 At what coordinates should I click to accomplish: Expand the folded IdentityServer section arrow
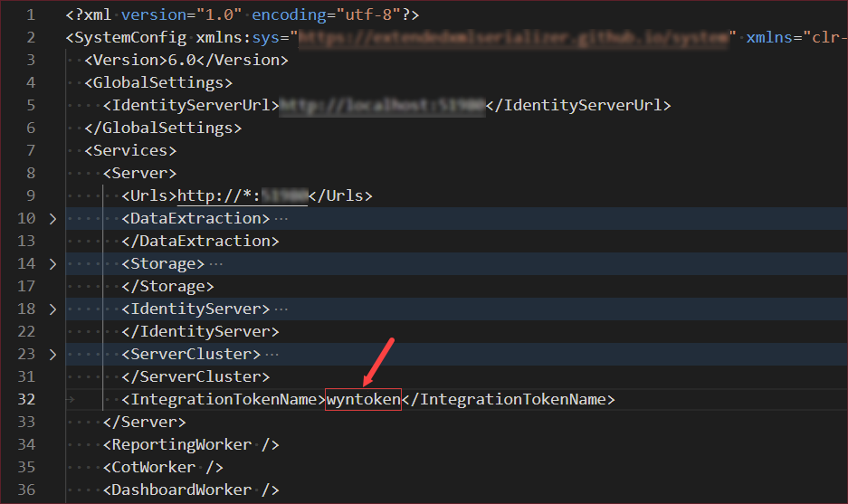(x=52, y=309)
